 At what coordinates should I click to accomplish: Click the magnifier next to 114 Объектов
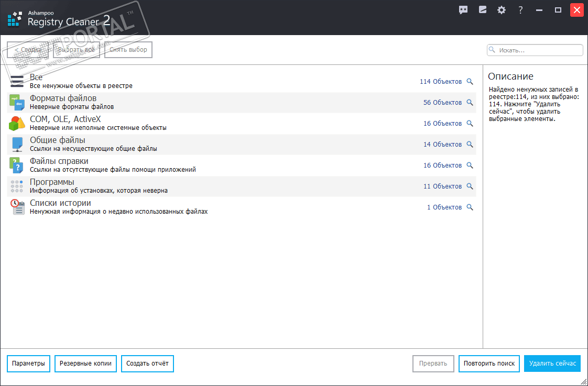(470, 81)
